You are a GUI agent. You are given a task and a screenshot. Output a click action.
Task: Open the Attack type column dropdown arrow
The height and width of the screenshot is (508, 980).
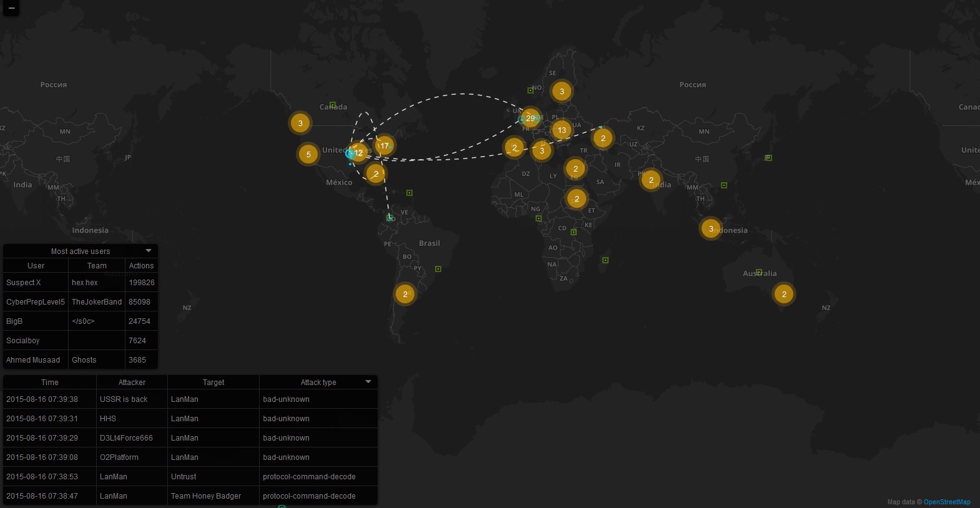pos(368,381)
